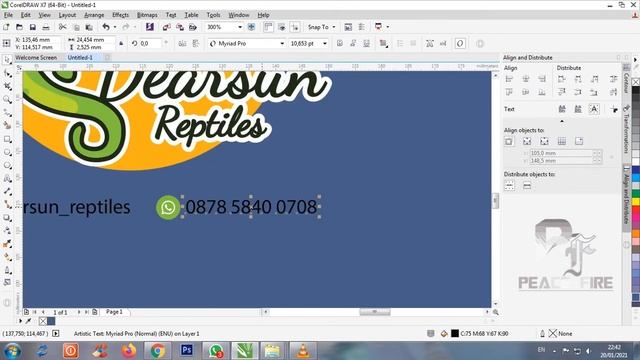This screenshot has height=360, width=640.
Task: Open Google Chrome from the taskbar
Action: pos(158,351)
